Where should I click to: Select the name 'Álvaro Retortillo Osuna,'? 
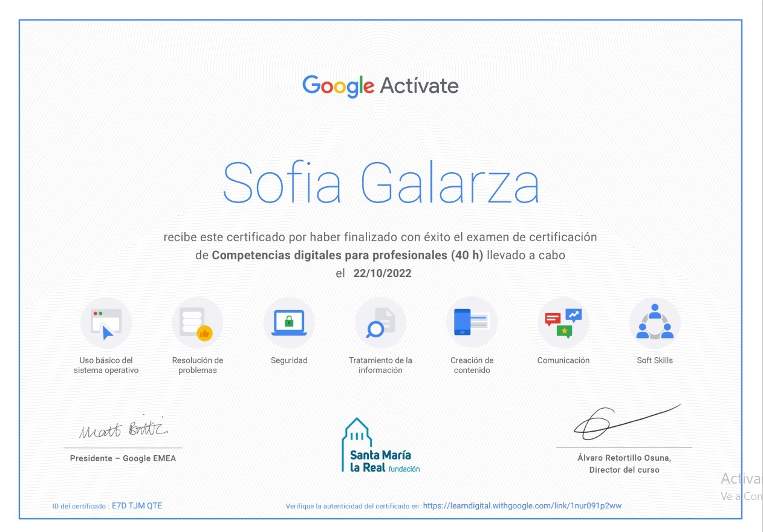pos(624,458)
